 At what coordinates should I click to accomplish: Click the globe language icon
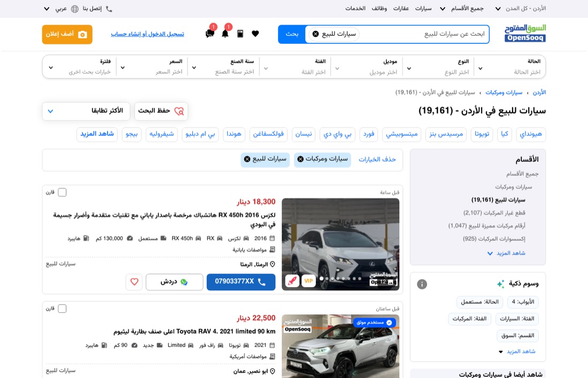(x=75, y=9)
